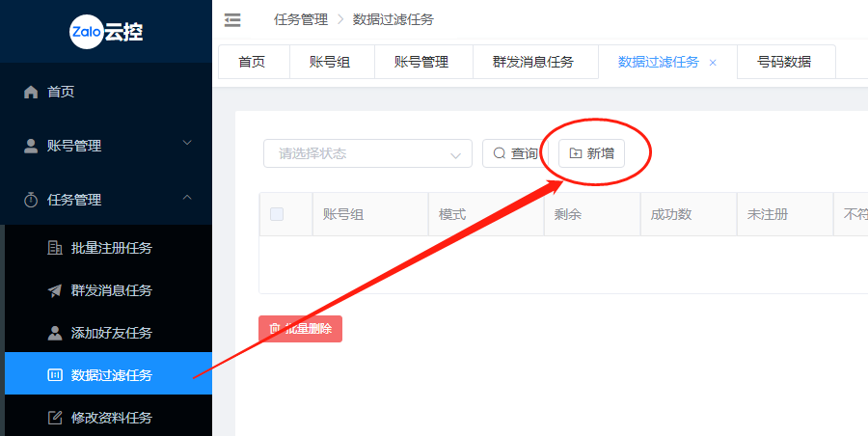Toggle the select-all checkbox in table header

coord(277,214)
